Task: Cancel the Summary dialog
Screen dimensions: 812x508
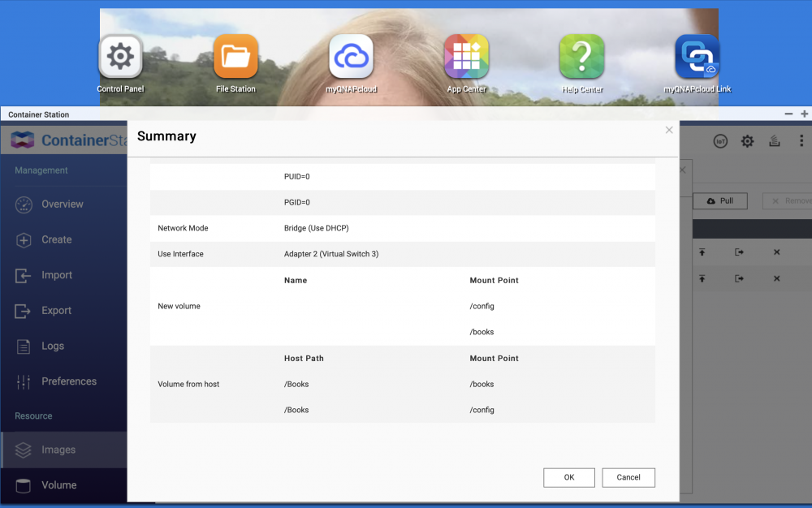Action: point(628,477)
